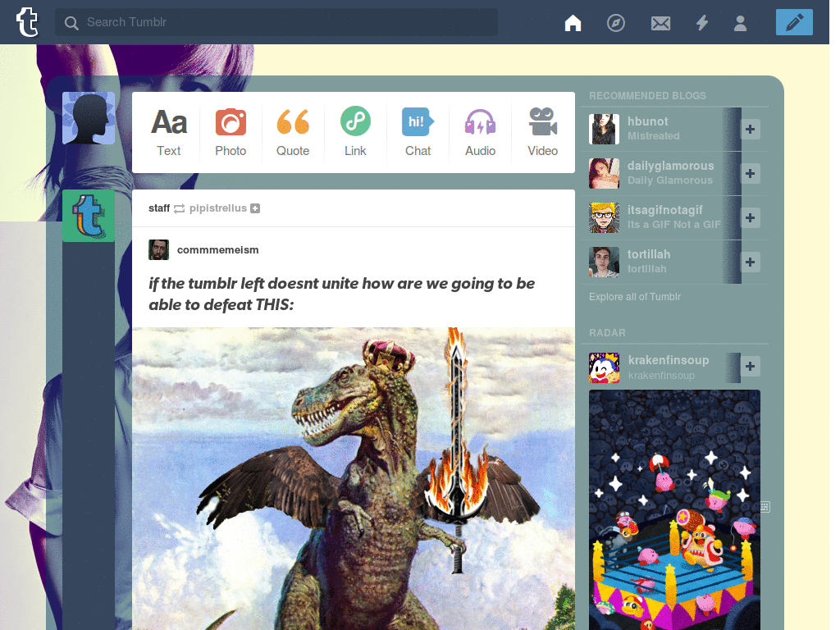Create a new Text post

(169, 132)
